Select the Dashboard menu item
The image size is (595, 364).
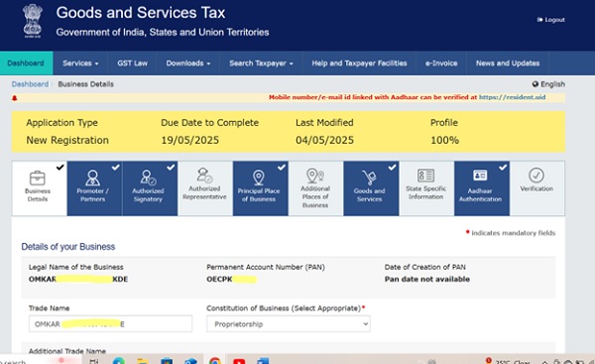point(26,63)
